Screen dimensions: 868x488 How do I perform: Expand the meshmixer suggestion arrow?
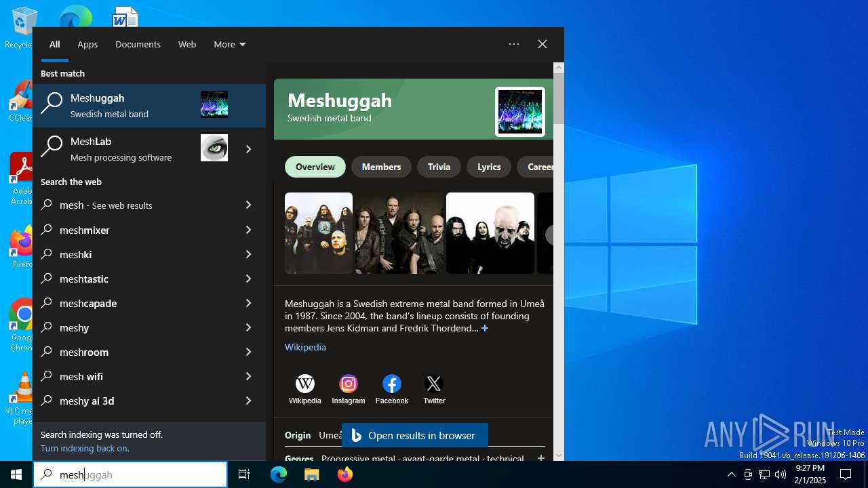click(248, 230)
